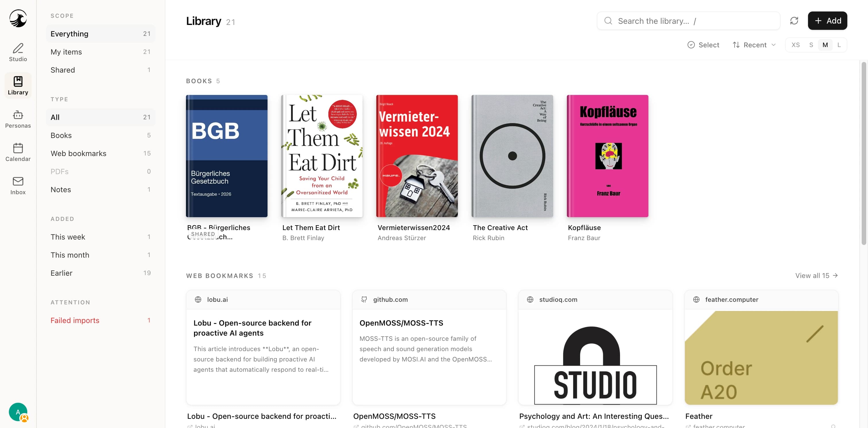Click the globe icon next to studioq.com
The width and height of the screenshot is (868, 428).
530,299
